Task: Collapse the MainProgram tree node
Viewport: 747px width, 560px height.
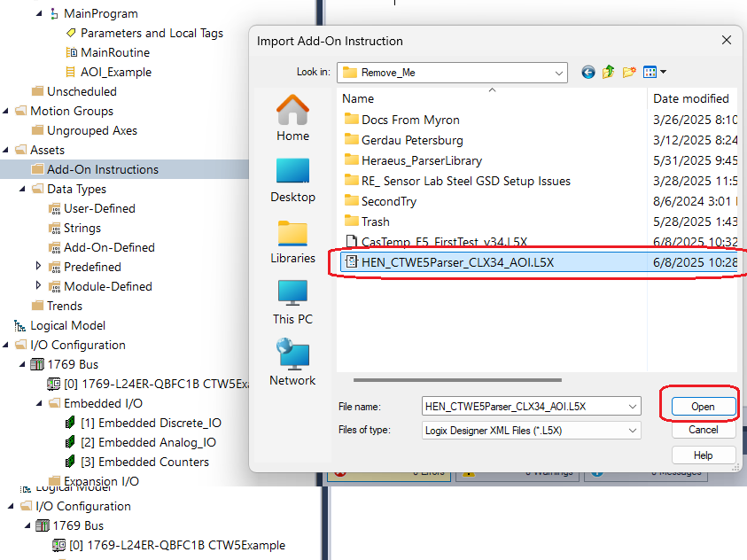Action: click(39, 13)
